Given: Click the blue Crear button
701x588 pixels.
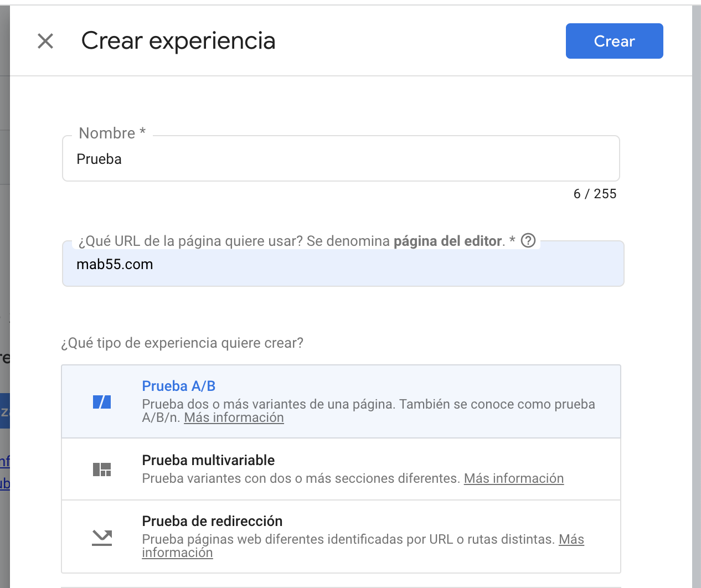Looking at the screenshot, I should pyautogui.click(x=614, y=41).
